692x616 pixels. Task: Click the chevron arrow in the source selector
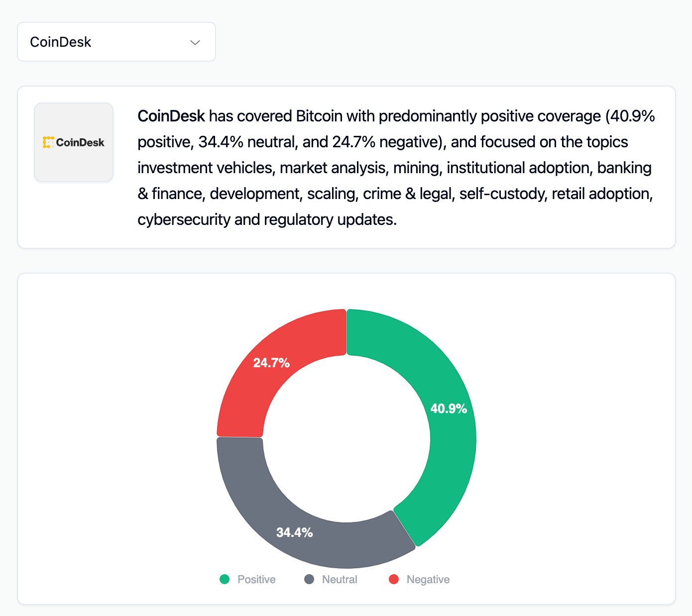pos(195,43)
